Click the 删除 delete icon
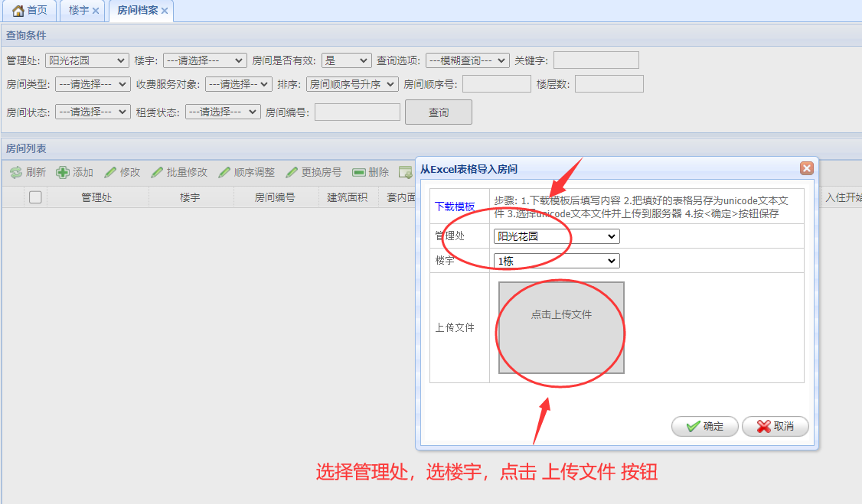The height and width of the screenshot is (504, 862). (x=358, y=173)
